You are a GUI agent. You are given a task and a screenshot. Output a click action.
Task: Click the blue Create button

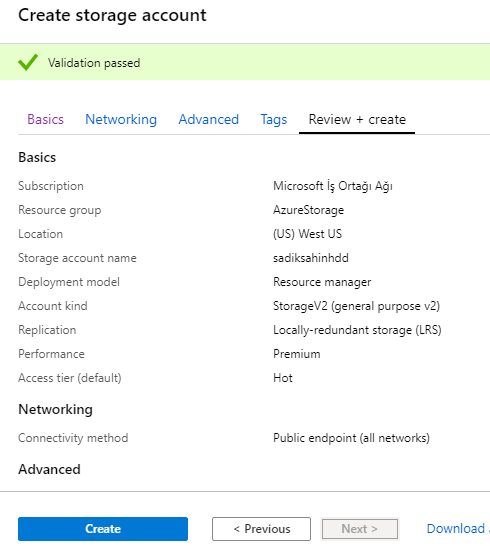103,529
